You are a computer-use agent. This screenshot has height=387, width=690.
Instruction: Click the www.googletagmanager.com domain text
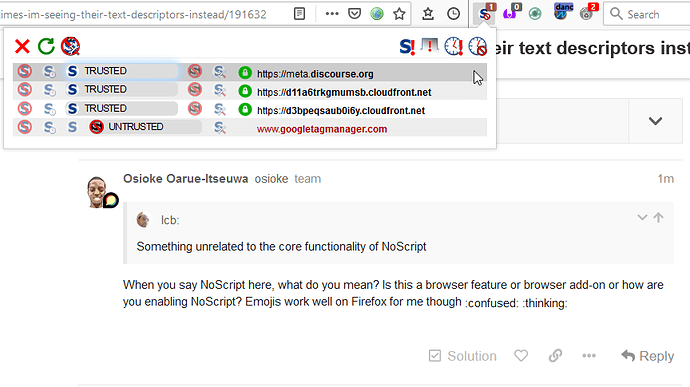point(322,129)
